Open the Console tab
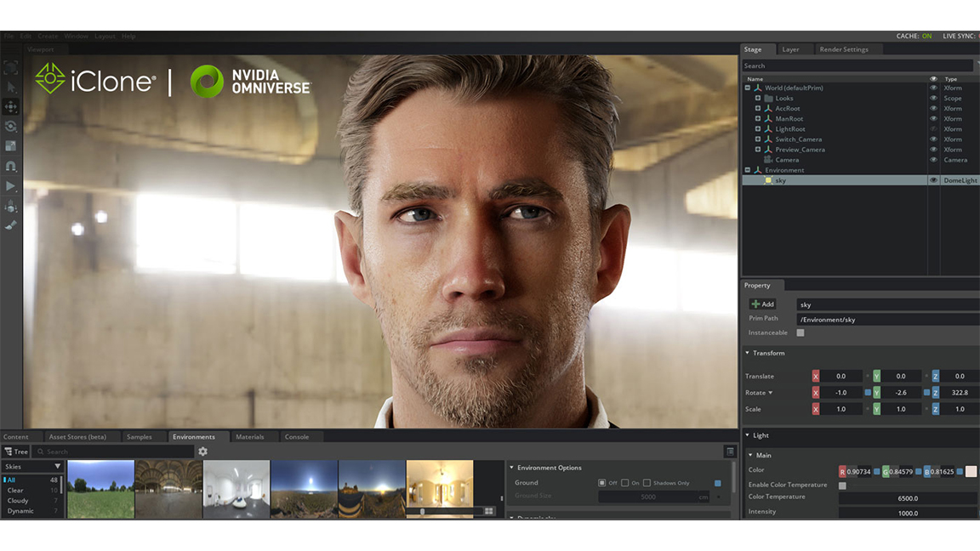The image size is (980, 551). tap(297, 437)
